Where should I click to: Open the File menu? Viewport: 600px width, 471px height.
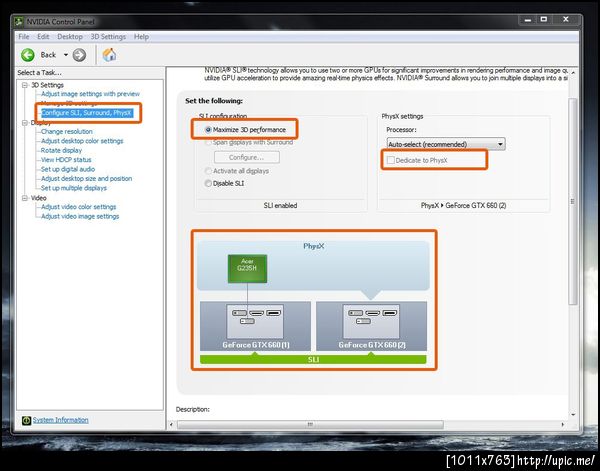pos(24,37)
